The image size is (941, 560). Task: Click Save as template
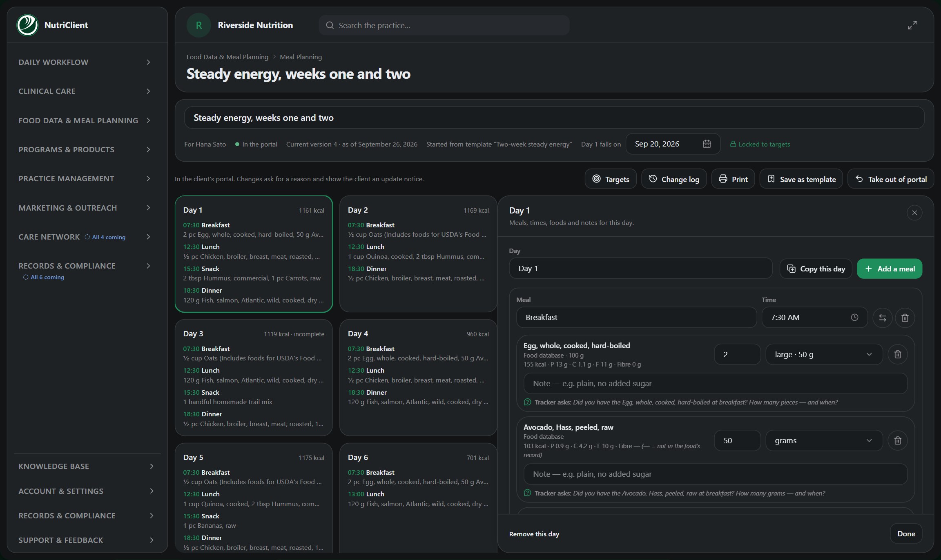click(x=801, y=179)
